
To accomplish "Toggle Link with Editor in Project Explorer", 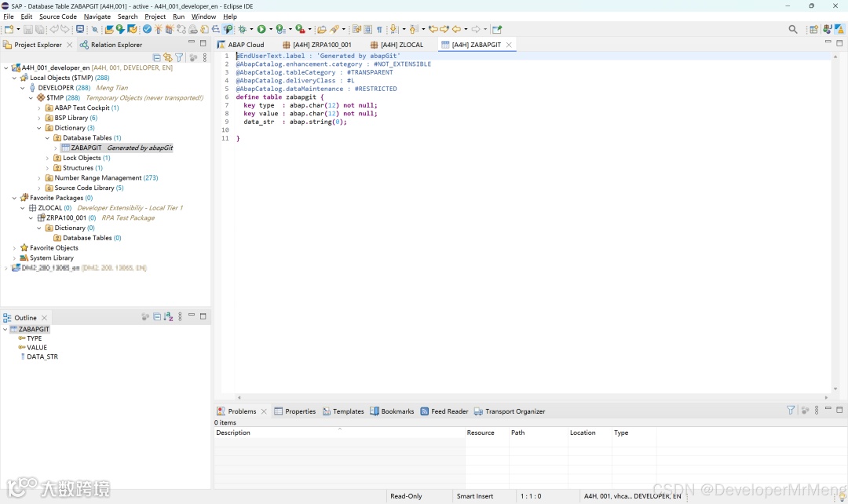I will 168,57.
